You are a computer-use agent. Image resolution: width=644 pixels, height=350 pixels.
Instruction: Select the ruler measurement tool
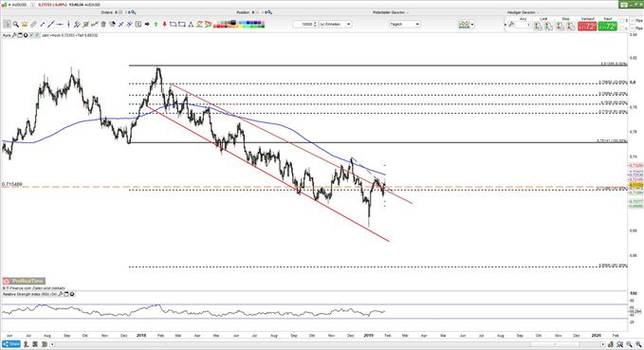33,25
